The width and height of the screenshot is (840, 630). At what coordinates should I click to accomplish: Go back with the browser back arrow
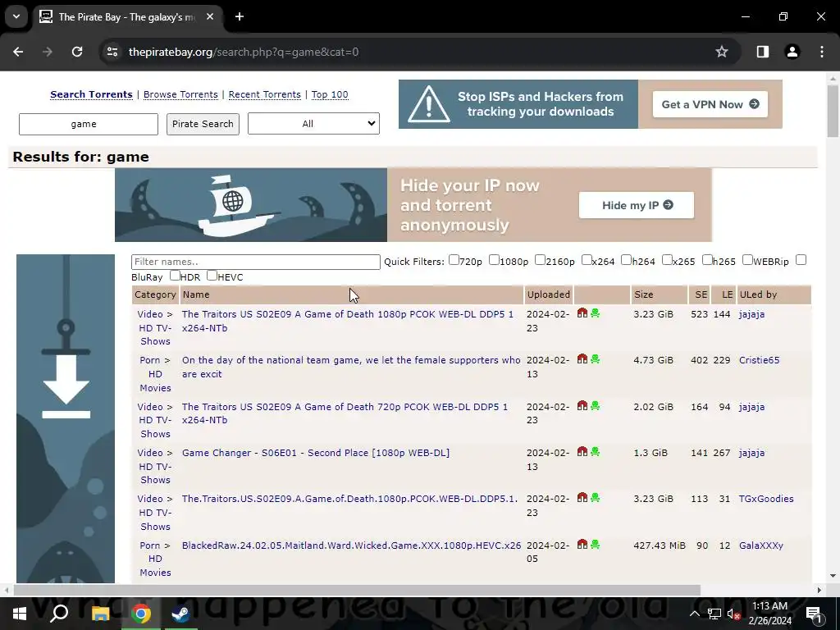point(18,52)
